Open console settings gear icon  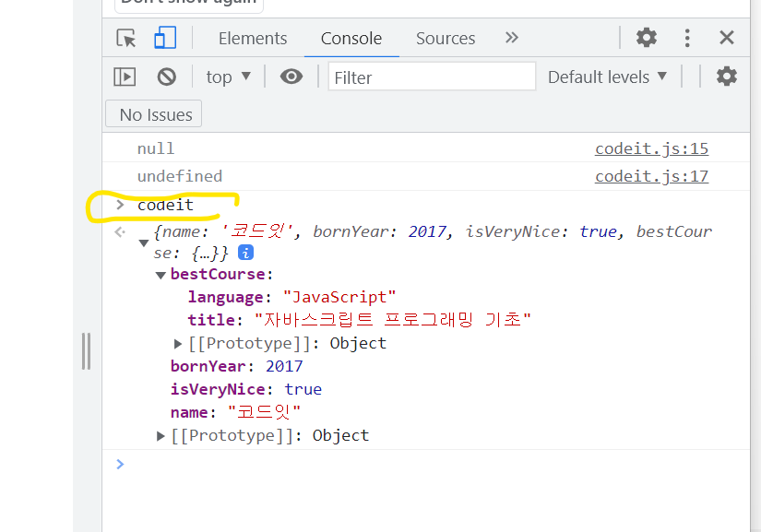point(726,77)
